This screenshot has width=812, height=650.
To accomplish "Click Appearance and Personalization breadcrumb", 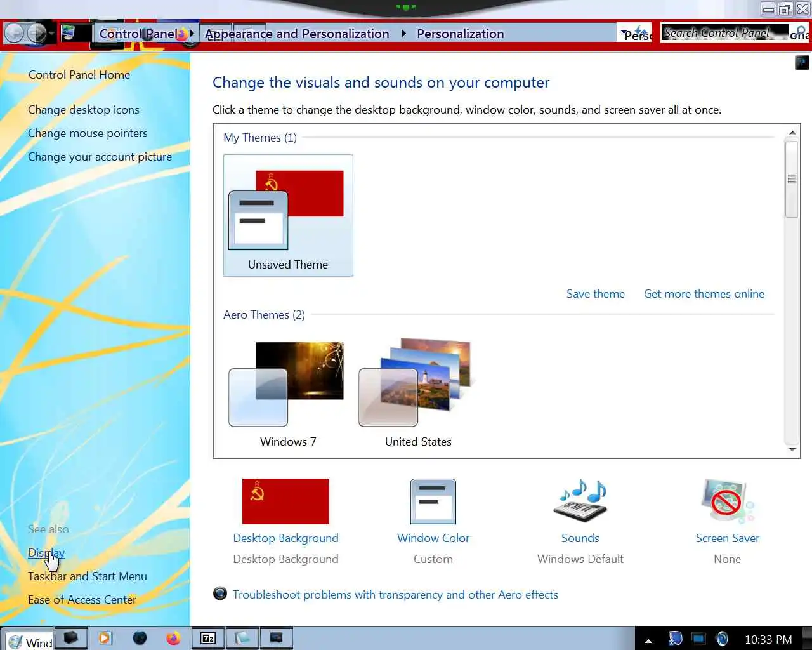I will point(298,34).
